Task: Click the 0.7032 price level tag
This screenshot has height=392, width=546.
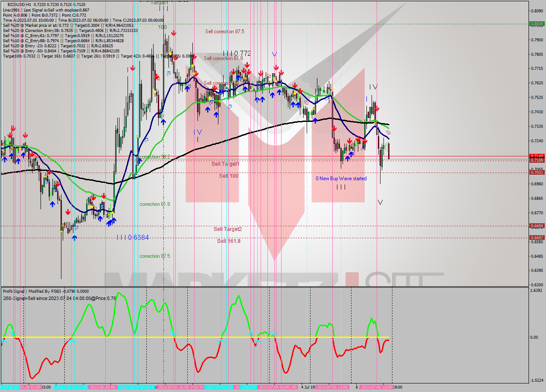Action: 537,172
